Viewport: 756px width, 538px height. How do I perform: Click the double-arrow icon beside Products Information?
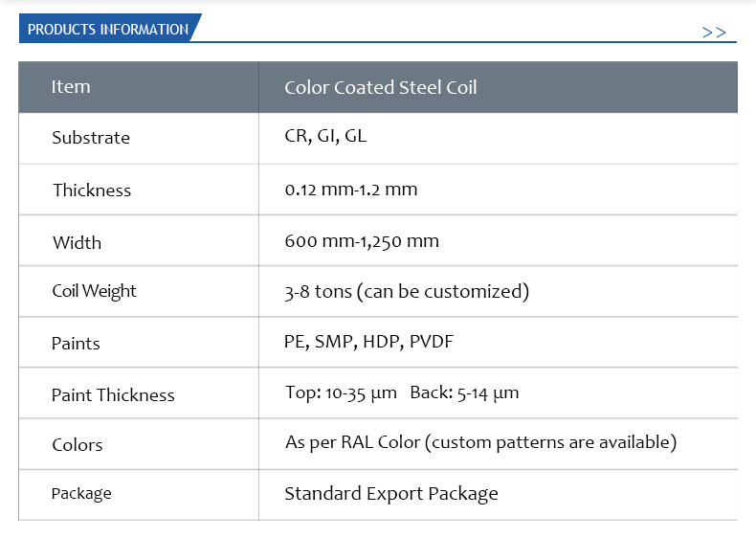coord(714,33)
